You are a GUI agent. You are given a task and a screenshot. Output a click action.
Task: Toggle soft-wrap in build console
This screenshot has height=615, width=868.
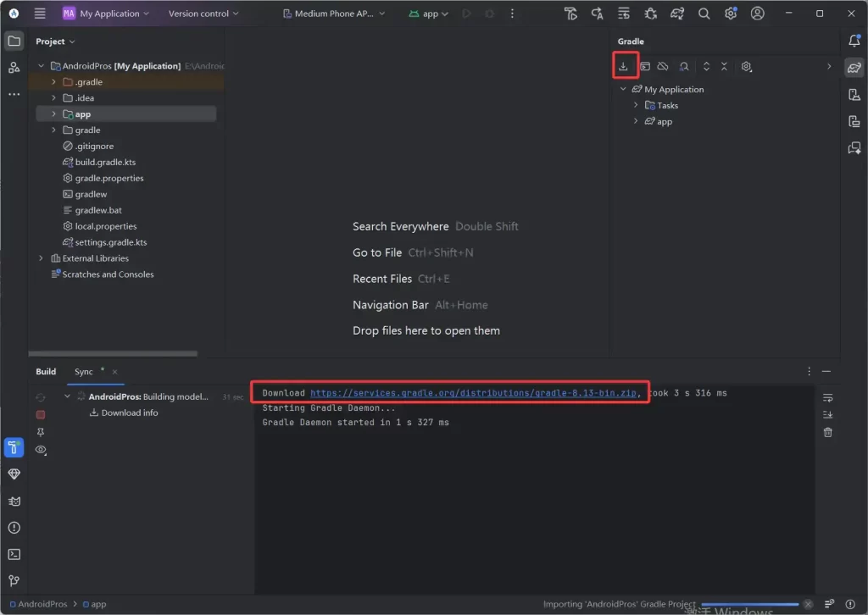point(827,397)
